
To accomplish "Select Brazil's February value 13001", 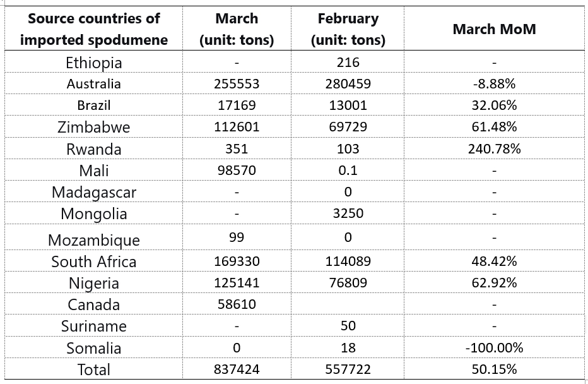I will pos(348,105).
